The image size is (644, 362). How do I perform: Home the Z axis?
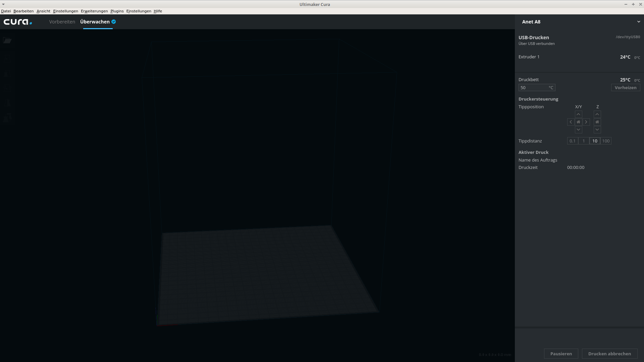pyautogui.click(x=597, y=122)
